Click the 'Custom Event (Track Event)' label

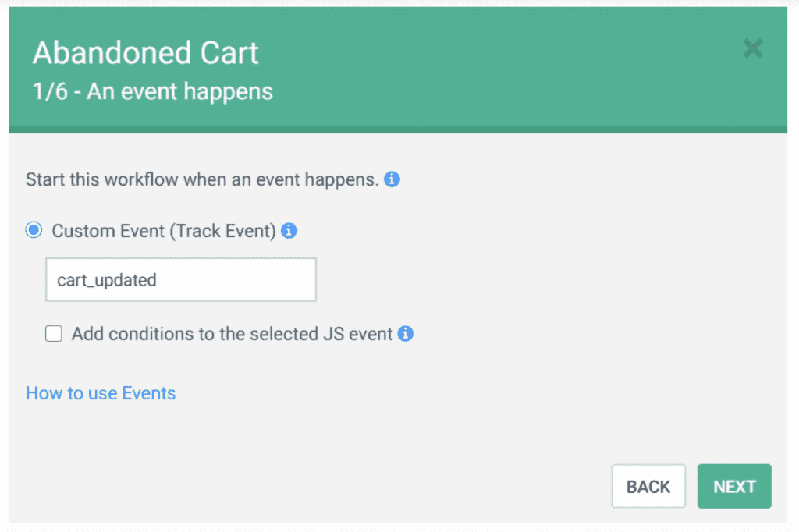(164, 231)
